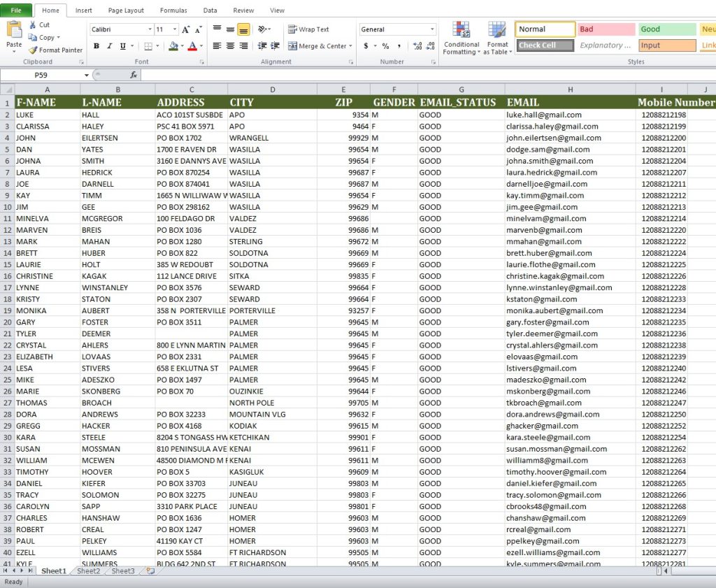
Task: Click Decrease Decimal icon
Action: coord(431,46)
